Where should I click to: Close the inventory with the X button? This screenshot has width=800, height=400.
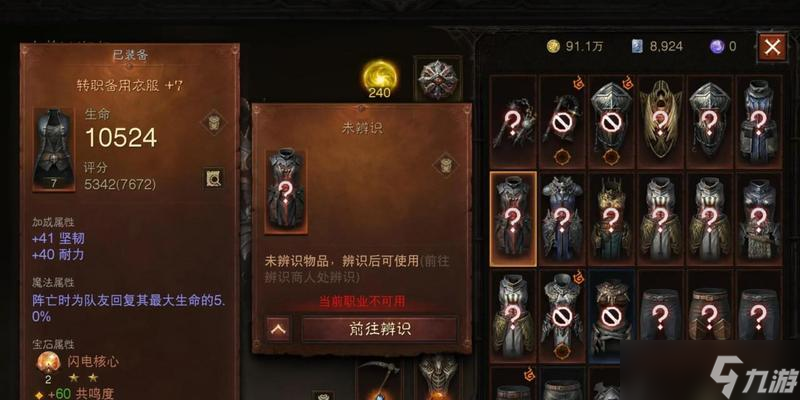click(x=772, y=47)
